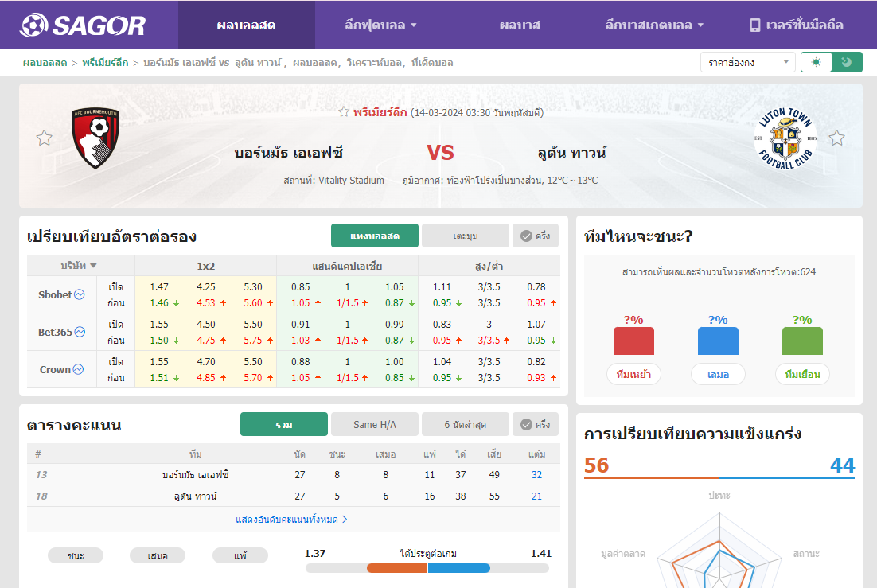The image size is (877, 588).
Task: Select the last 6 matches tab
Action: 466,424
